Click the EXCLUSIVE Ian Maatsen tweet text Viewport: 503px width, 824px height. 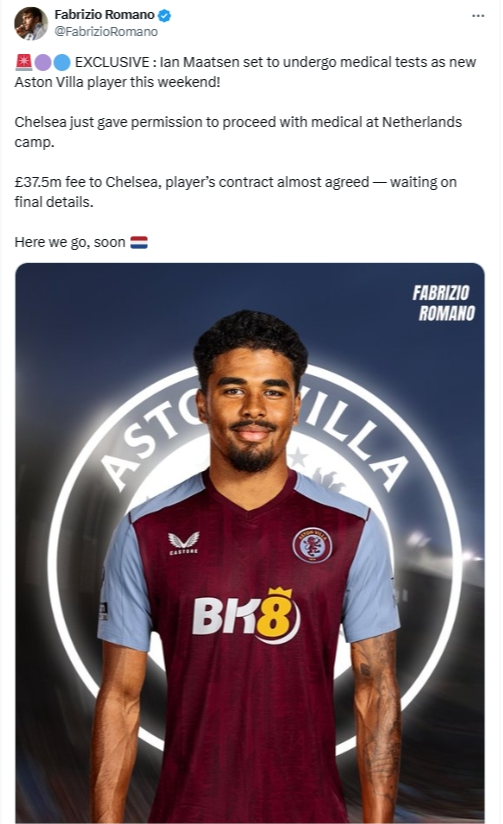(245, 72)
